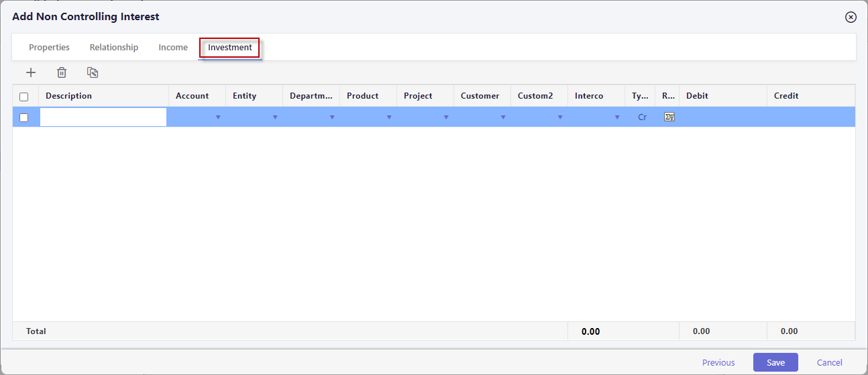Go to the Income tab
Screen dimensions: 868x375
click(173, 48)
